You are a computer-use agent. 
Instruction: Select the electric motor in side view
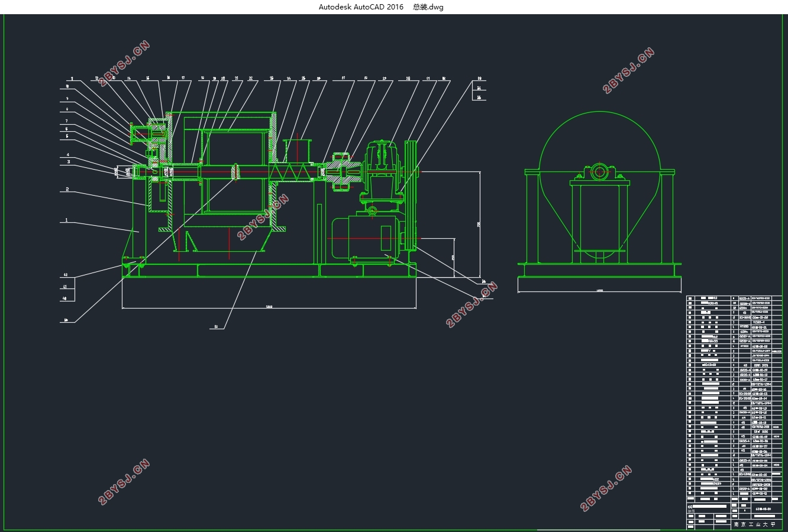367,238
